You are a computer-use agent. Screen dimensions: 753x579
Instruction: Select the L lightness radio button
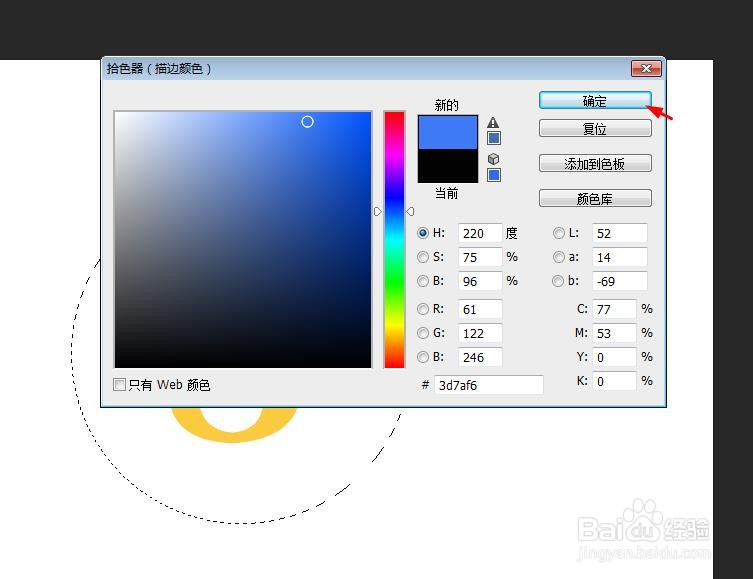point(559,233)
